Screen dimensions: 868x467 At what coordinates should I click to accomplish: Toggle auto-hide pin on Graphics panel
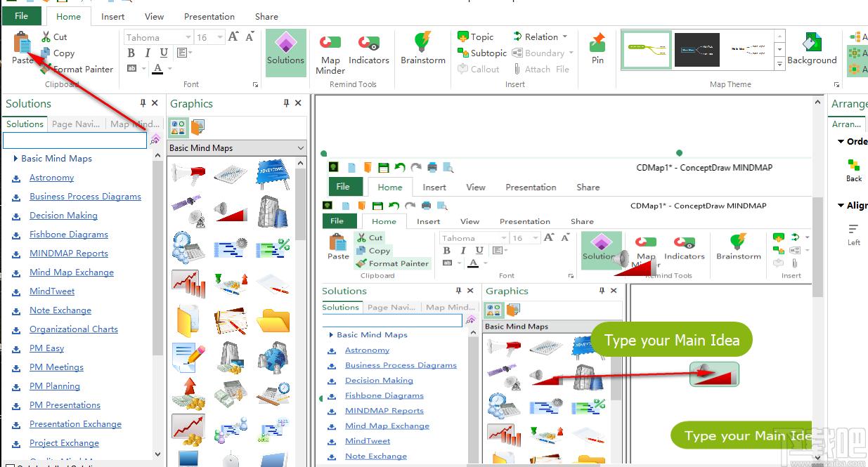(286, 103)
